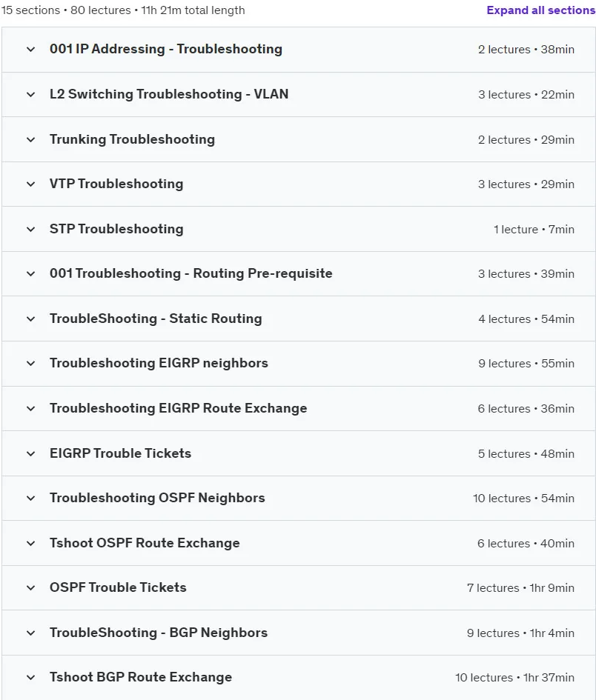Image resolution: width=596 pixels, height=700 pixels.
Task: Click chevron beside L2 Switching Troubleshooting - VLAN
Action: coord(31,94)
